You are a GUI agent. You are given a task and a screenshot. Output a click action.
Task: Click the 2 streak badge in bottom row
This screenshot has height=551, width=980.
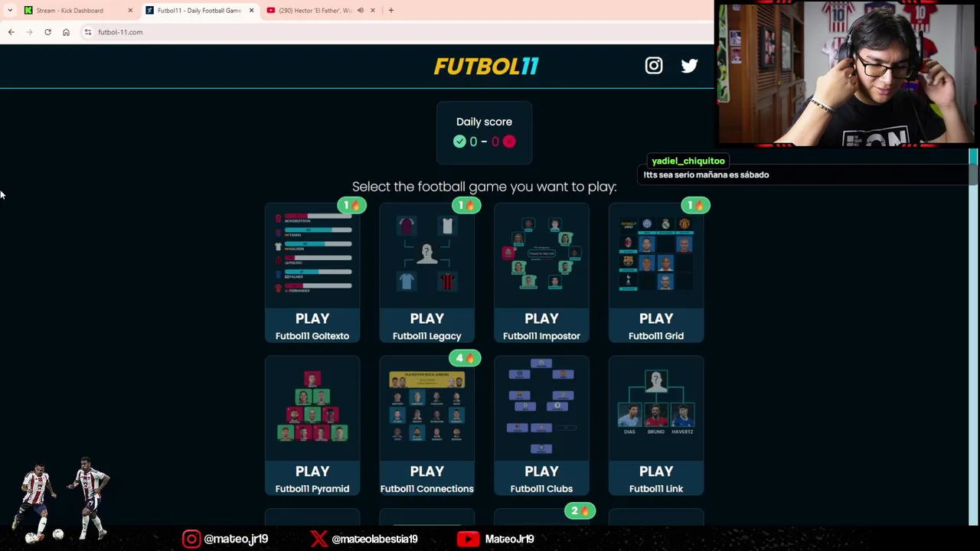point(580,511)
